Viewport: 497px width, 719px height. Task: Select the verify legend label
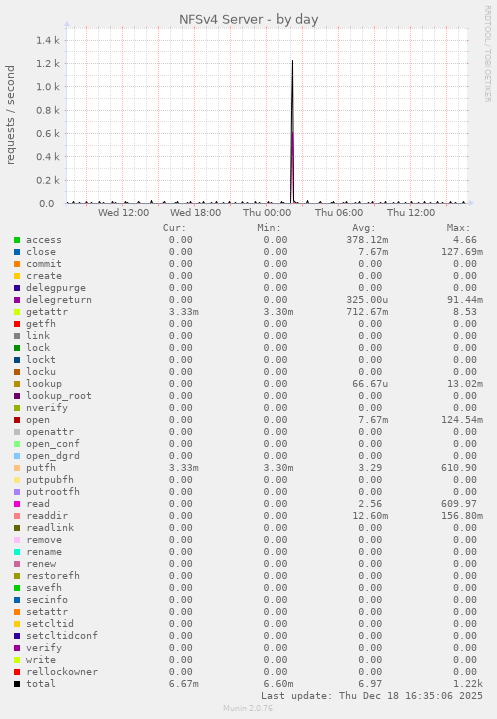44,647
